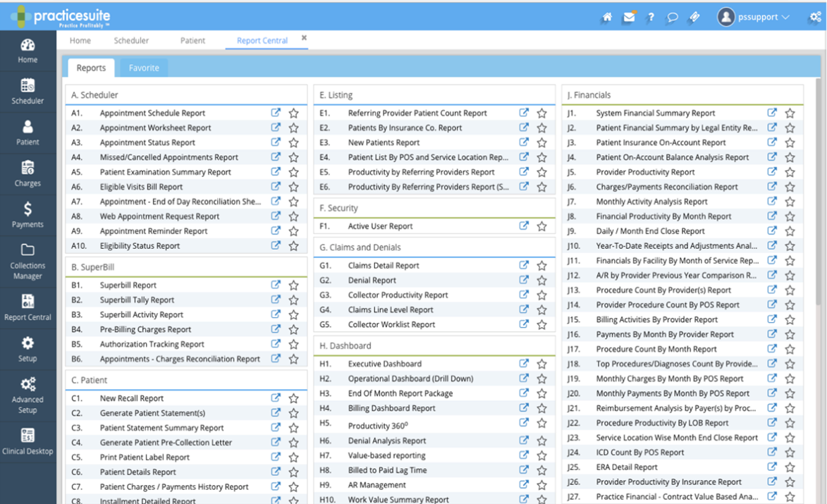Close the Report Central tab
Image resolution: width=827 pixels, height=504 pixels.
pos(303,37)
